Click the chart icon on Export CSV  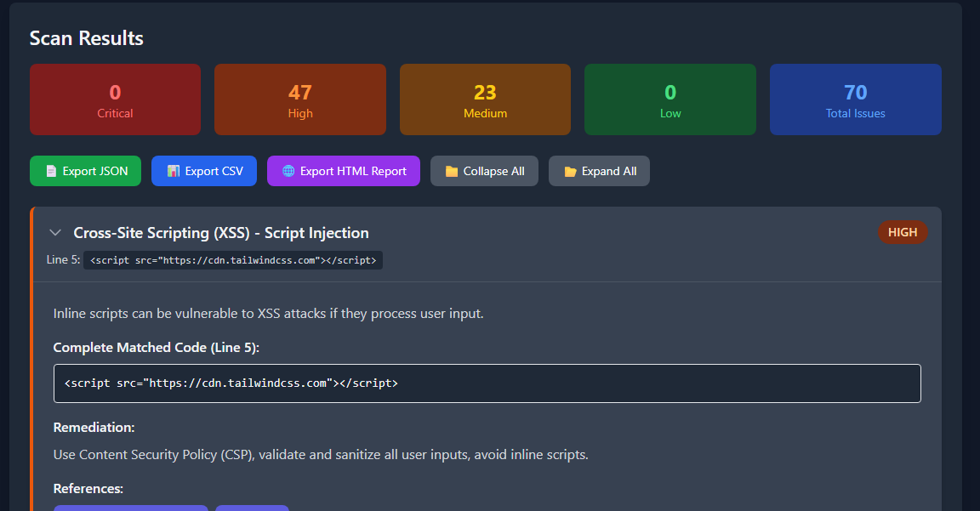click(x=174, y=171)
